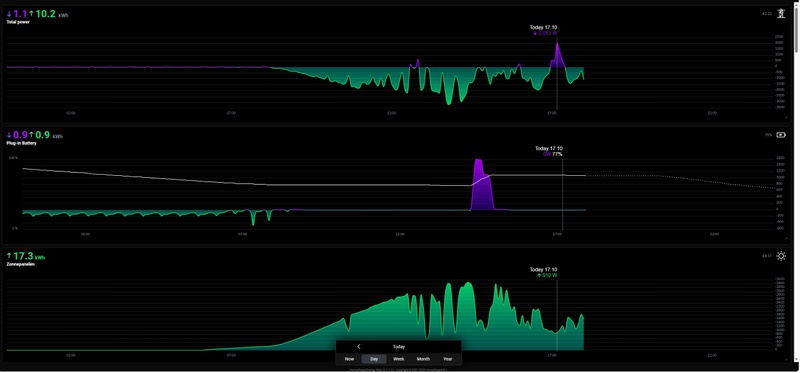
Task: Click the page vertical scrollbar thumb
Action: [796, 30]
